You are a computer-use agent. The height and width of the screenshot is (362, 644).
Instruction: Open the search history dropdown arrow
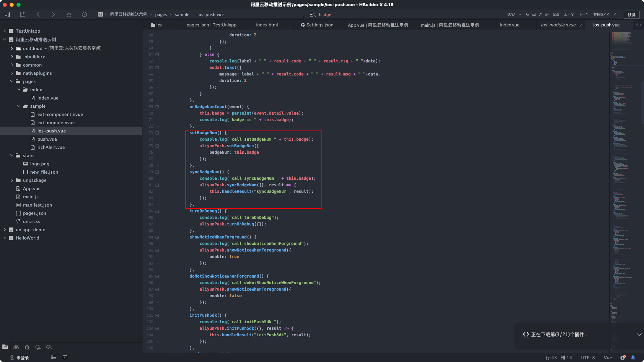point(520,14)
